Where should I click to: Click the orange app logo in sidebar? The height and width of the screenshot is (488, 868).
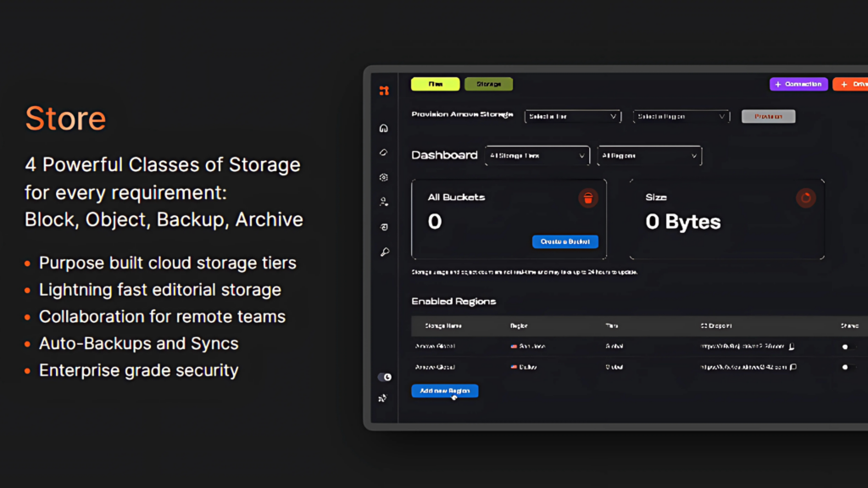click(384, 91)
